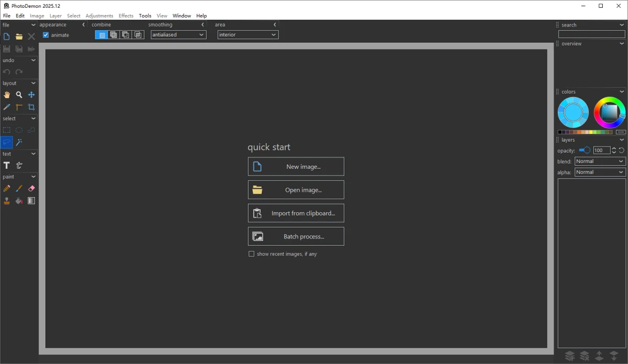Image resolution: width=628 pixels, height=364 pixels.
Task: Select the Eraser tool
Action: tap(31, 188)
